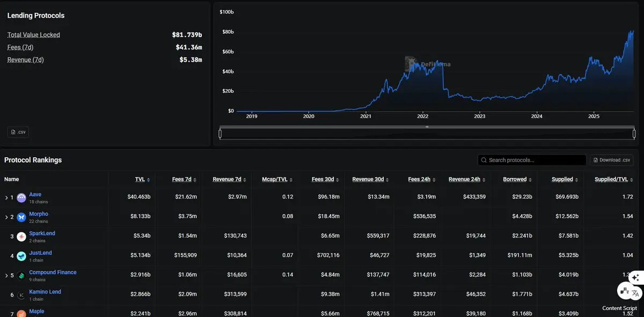The height and width of the screenshot is (317, 644).
Task: Click the Search protocols input field
Action: click(x=532, y=160)
